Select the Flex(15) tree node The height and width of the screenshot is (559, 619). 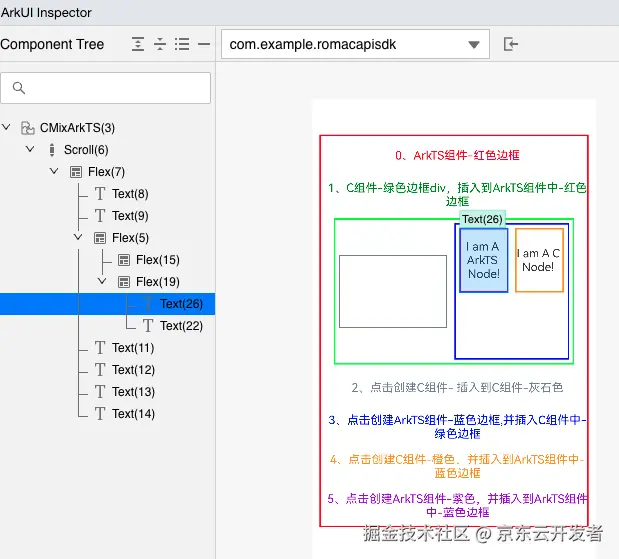click(158, 260)
